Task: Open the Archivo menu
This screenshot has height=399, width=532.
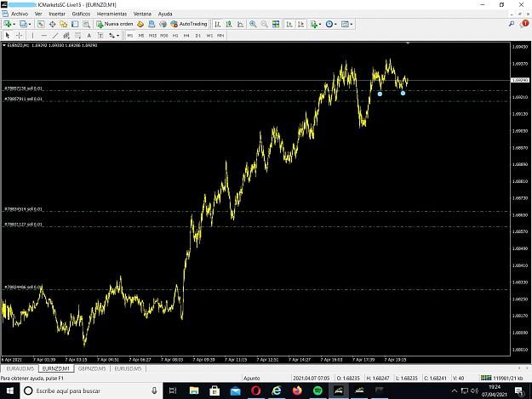Action: click(x=20, y=14)
